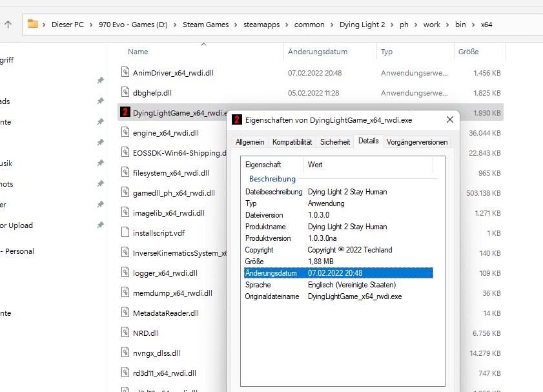Click the Dying Light icon in properties title bar
The image size is (543, 392).
pyautogui.click(x=237, y=119)
